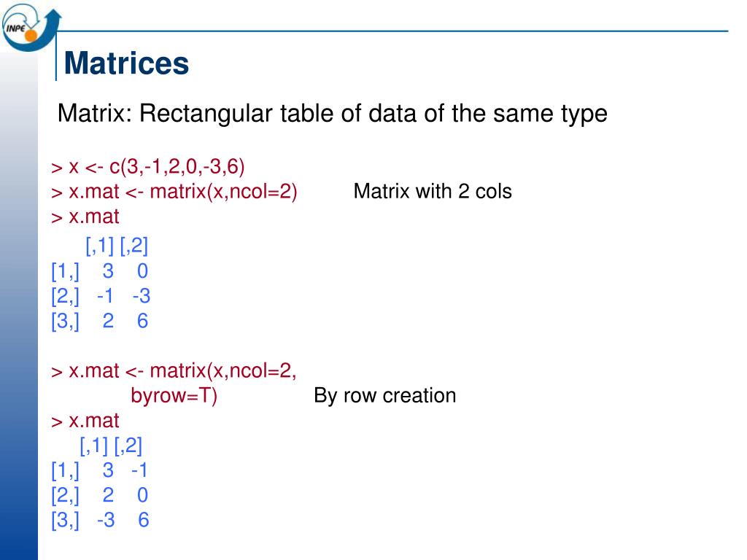Viewport: 747px width, 560px height.
Task: Click the x <- c(3,-1,2,0,-3,6) code line
Action: click(x=148, y=167)
